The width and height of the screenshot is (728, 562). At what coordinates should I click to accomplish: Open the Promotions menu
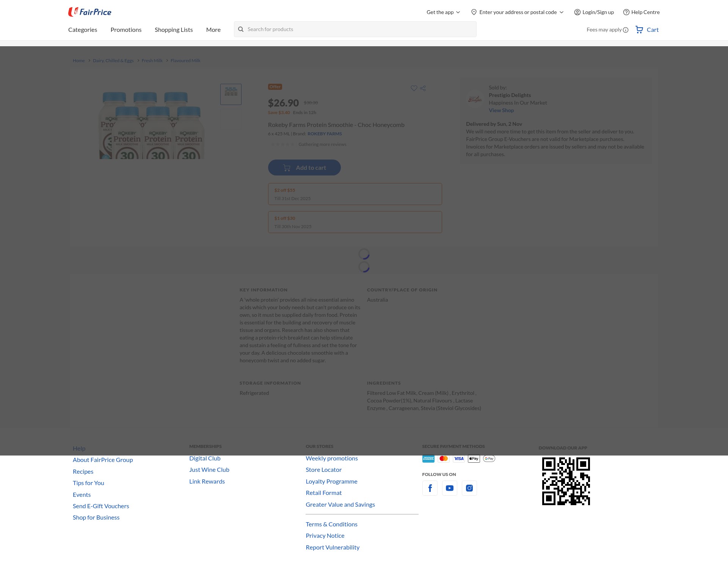pos(126,30)
